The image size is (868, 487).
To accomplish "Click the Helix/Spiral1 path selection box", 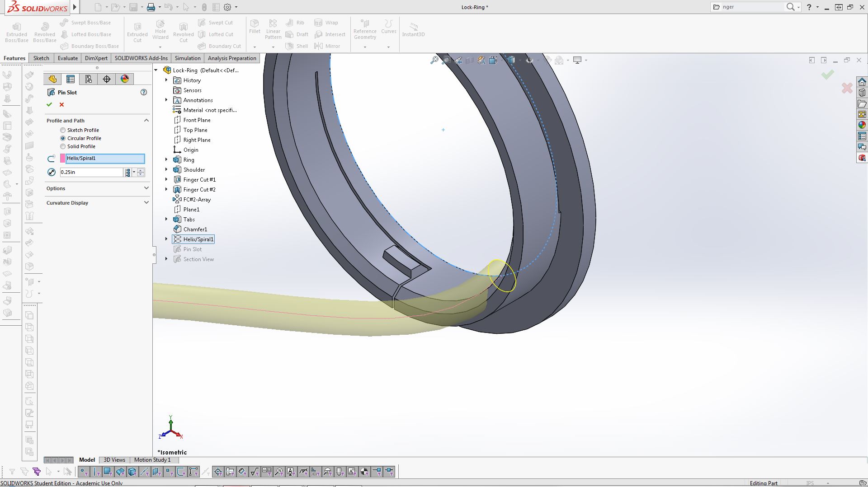I will tap(105, 158).
